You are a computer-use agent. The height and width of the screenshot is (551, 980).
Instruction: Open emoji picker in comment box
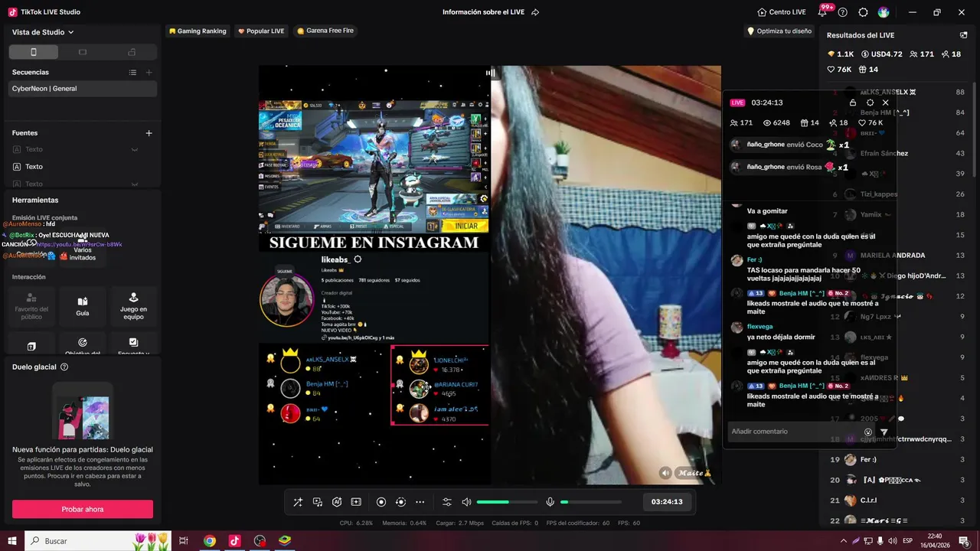[868, 432]
